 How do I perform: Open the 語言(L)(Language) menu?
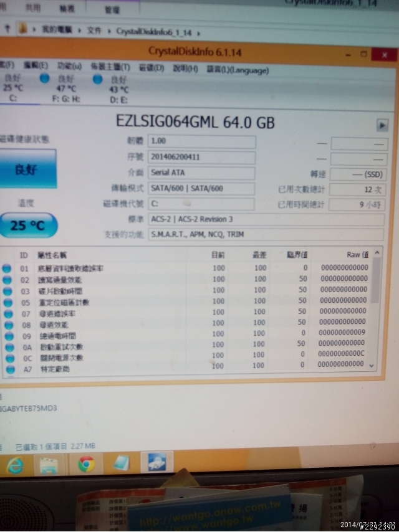tap(238, 70)
